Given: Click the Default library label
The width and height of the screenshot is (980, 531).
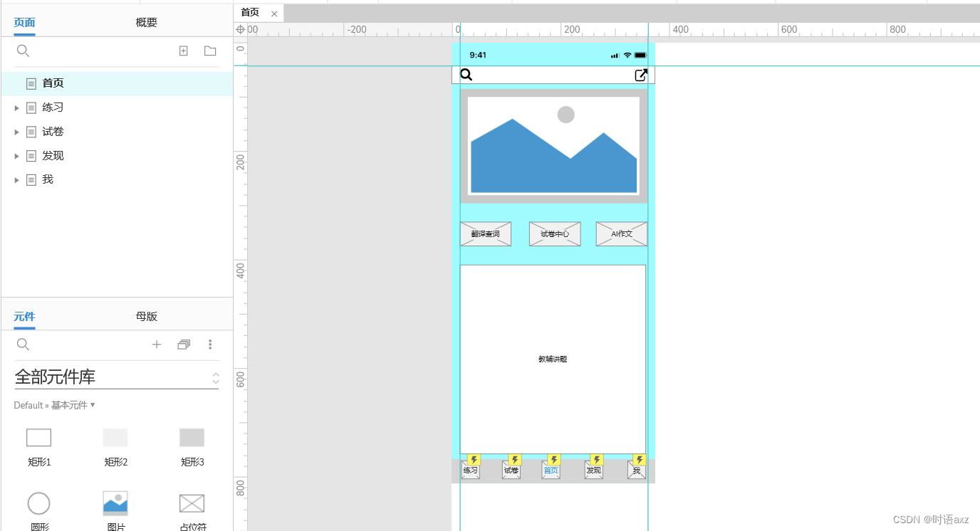Looking at the screenshot, I should pos(28,405).
